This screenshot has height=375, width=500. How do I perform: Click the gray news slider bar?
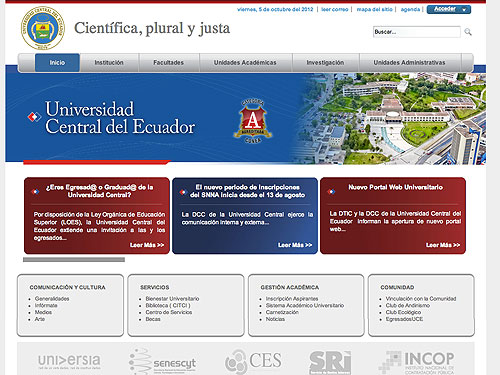click(74, 260)
